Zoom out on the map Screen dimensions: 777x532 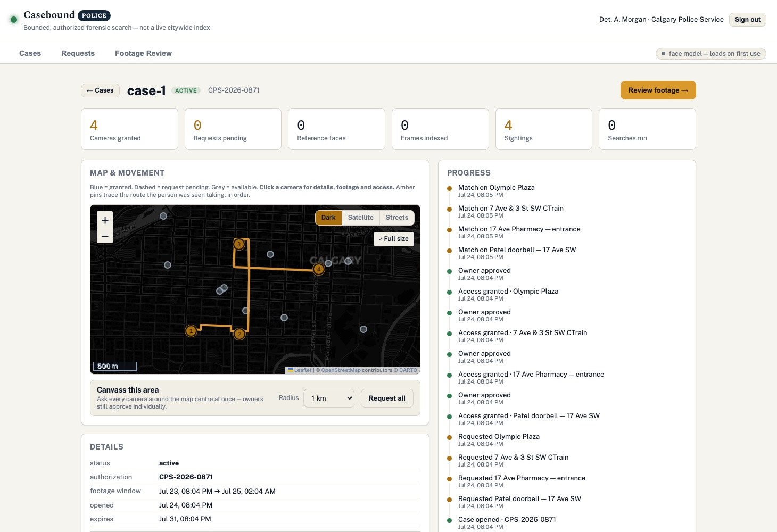pos(105,236)
